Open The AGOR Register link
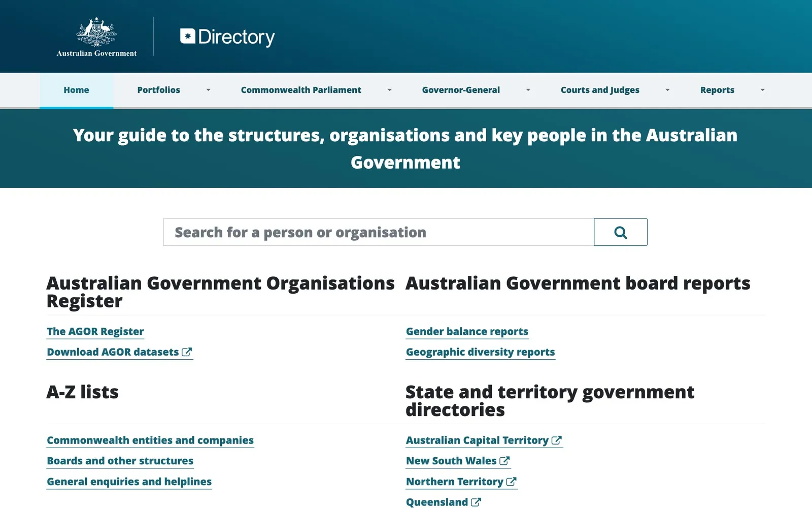 pos(95,332)
